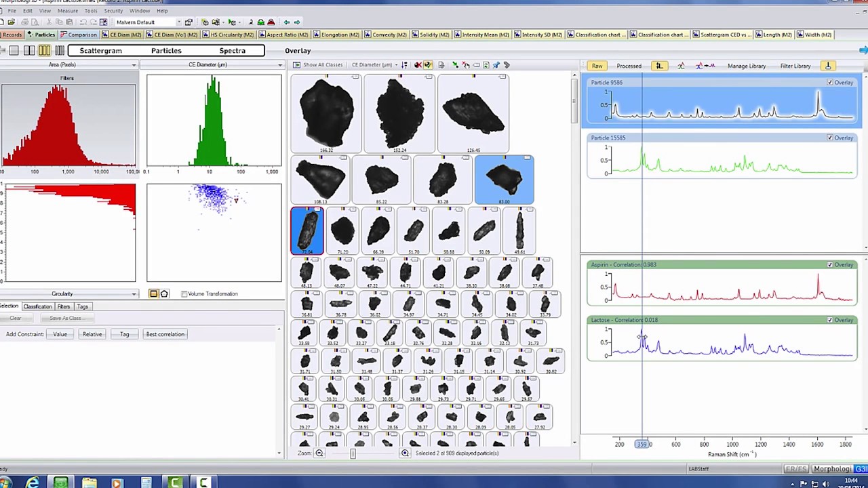Switch to the Classification tab
The width and height of the screenshot is (868, 488).
[x=37, y=306]
